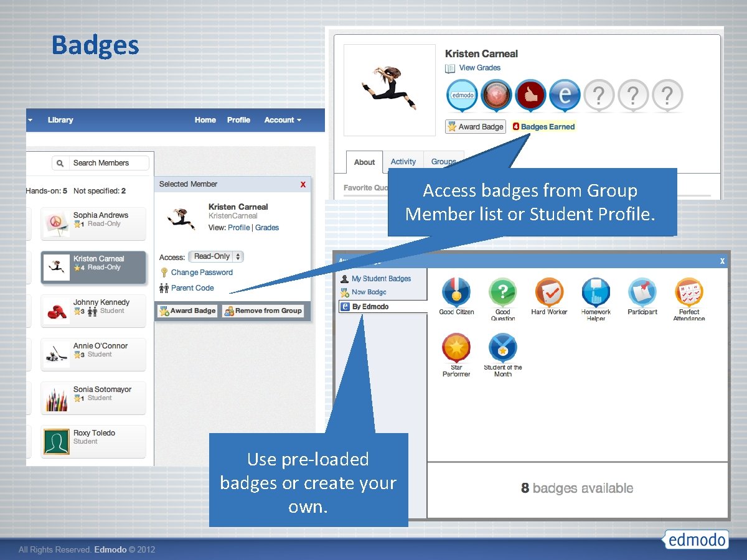The width and height of the screenshot is (747, 560).
Task: Switch to the Activity tab
Action: click(x=403, y=162)
